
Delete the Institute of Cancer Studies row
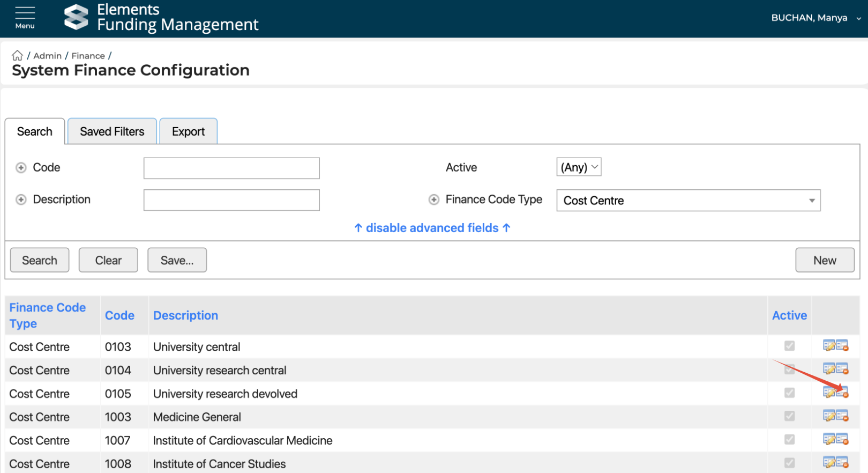842,463
